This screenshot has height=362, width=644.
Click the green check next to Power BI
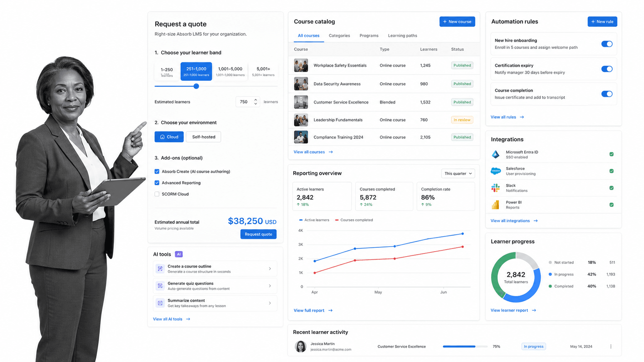[x=612, y=205]
